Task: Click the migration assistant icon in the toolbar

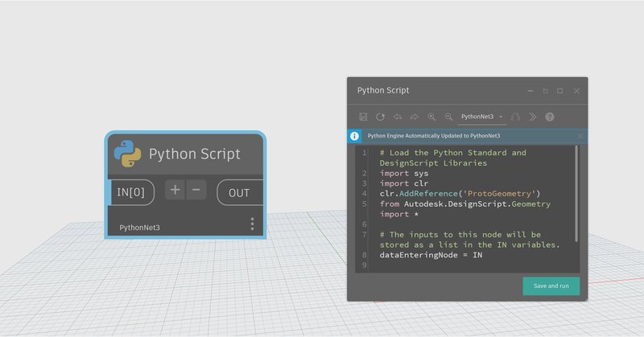Action: click(515, 117)
